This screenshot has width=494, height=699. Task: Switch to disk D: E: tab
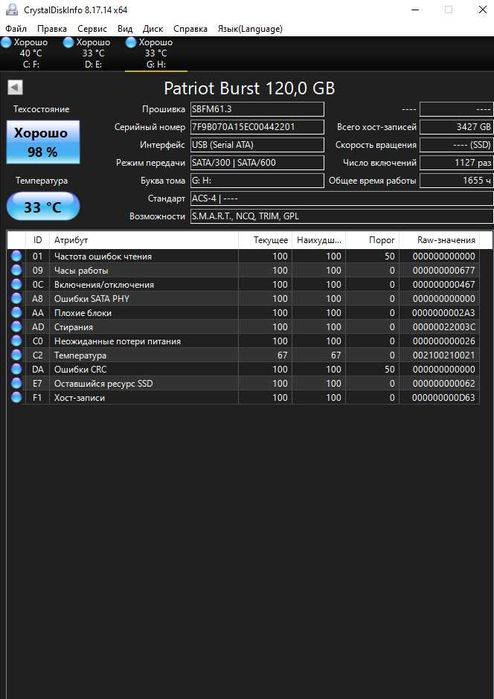(93, 53)
